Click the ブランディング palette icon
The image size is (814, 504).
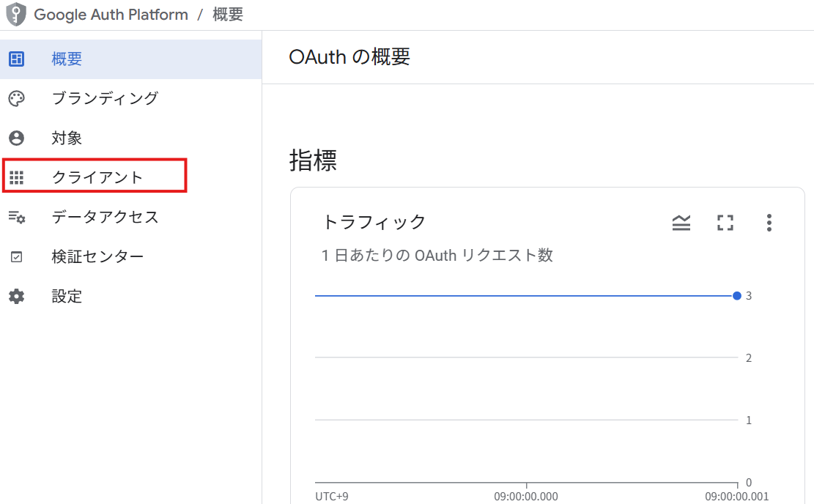tap(17, 99)
